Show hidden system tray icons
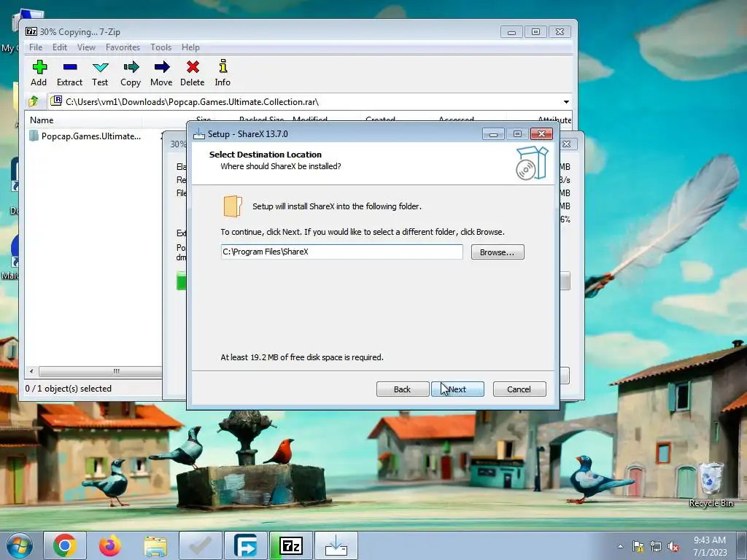This screenshot has height=560, width=747. [620, 546]
